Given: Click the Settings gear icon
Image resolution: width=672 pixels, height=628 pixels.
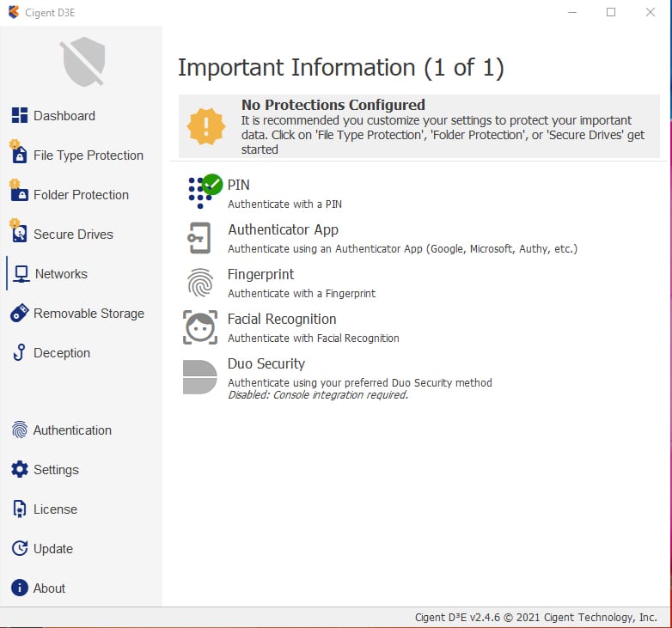Looking at the screenshot, I should click(20, 470).
